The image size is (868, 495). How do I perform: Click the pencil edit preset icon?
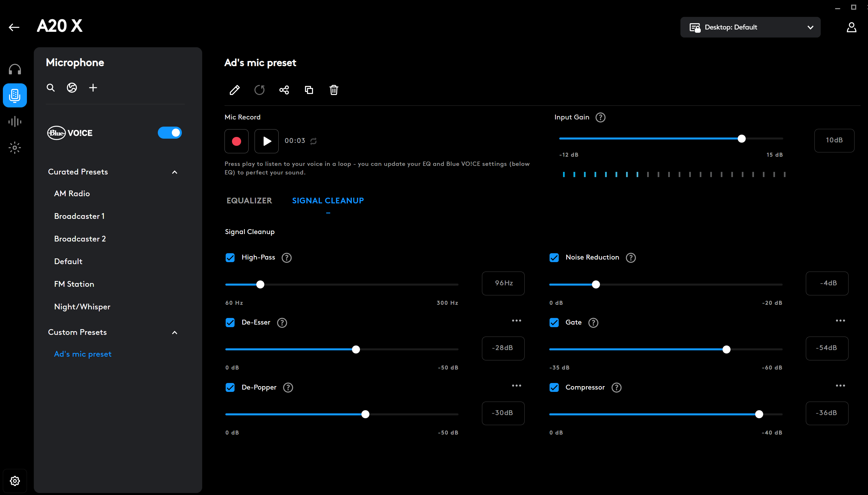[x=235, y=90]
